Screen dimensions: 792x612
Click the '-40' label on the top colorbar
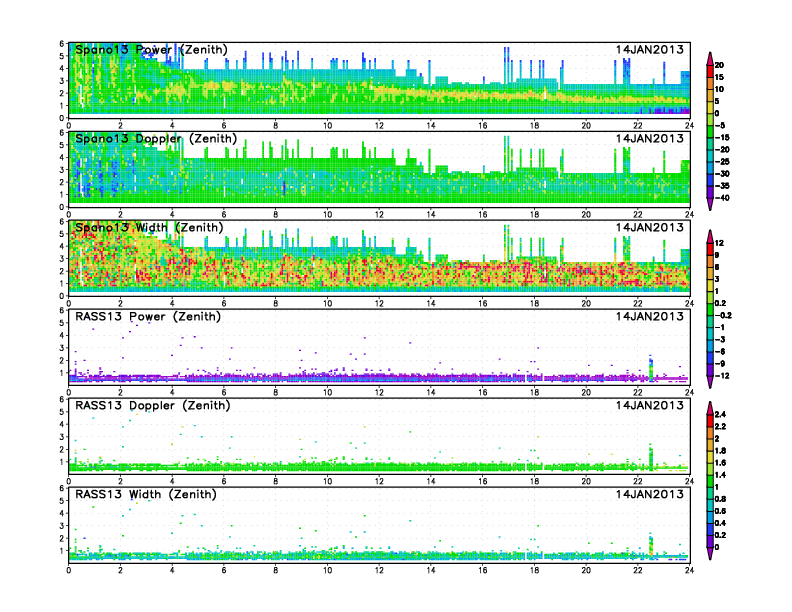(722, 198)
